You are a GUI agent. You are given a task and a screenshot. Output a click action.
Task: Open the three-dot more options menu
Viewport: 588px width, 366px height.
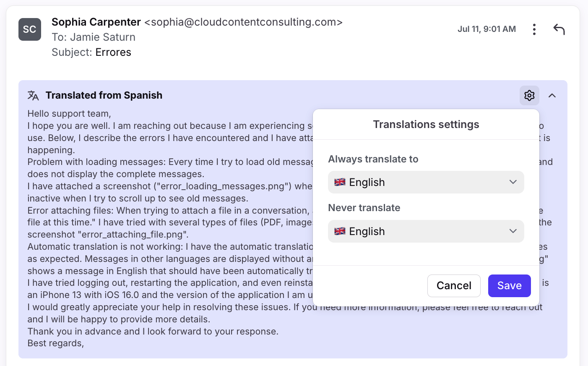point(534,29)
